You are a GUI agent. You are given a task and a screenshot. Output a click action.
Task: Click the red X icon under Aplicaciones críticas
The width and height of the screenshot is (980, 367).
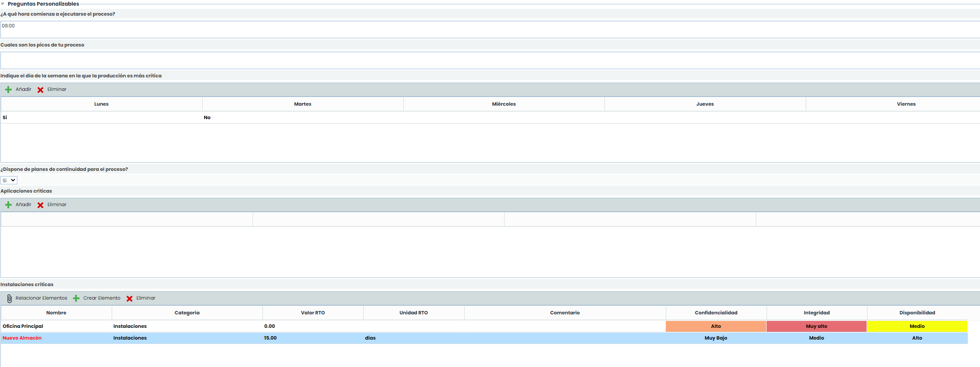(x=40, y=205)
